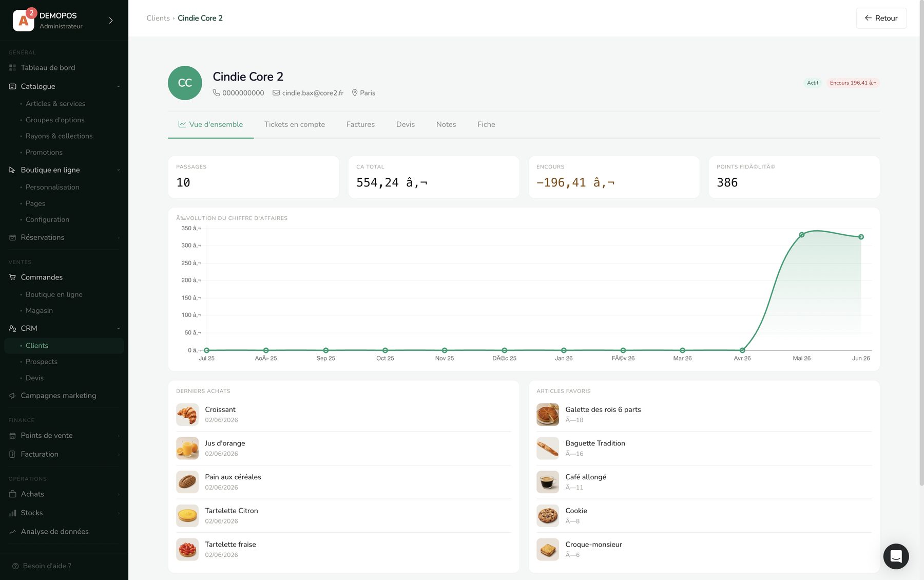The image size is (924, 580).
Task: Click the Réservations calendar icon
Action: click(x=12, y=237)
